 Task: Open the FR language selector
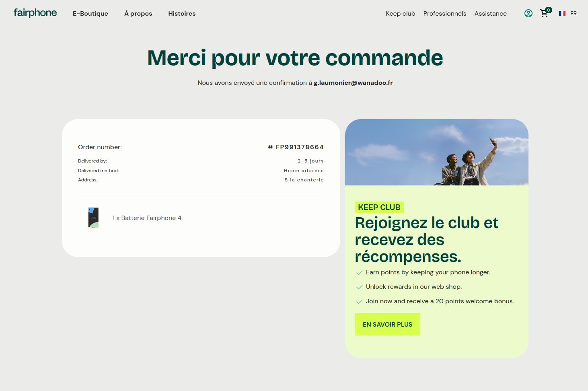(x=573, y=13)
